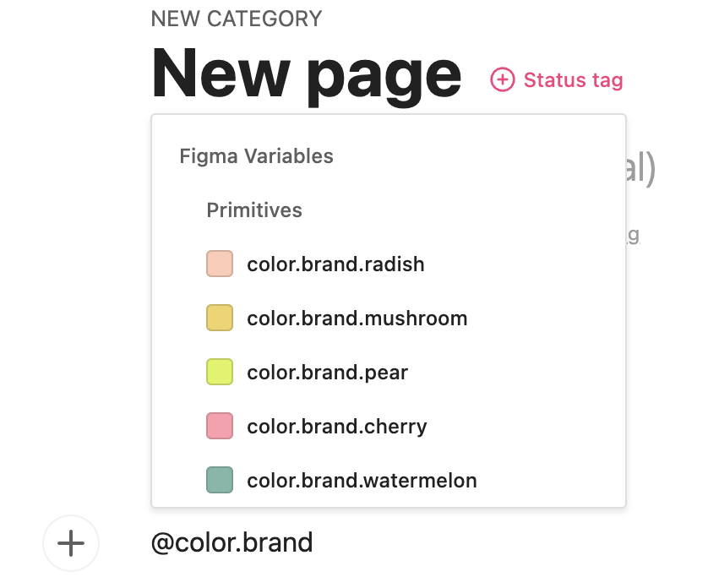
Task: Select color.brand.radish from the suggestions
Action: [x=335, y=264]
